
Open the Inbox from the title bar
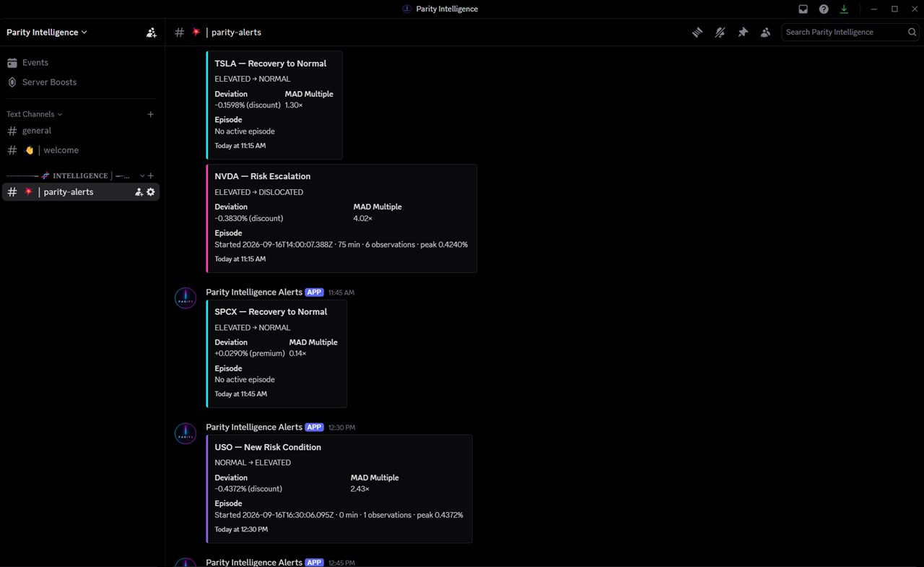[x=803, y=9]
